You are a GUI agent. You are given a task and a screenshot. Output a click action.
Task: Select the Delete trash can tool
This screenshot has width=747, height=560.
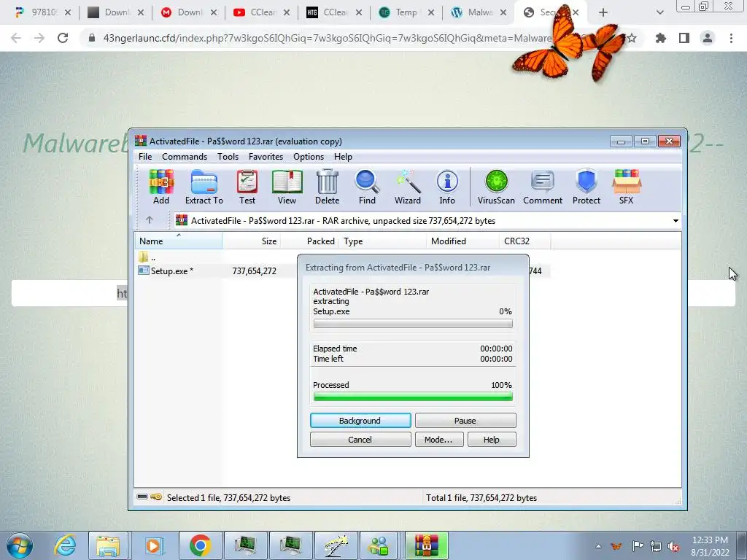point(328,187)
